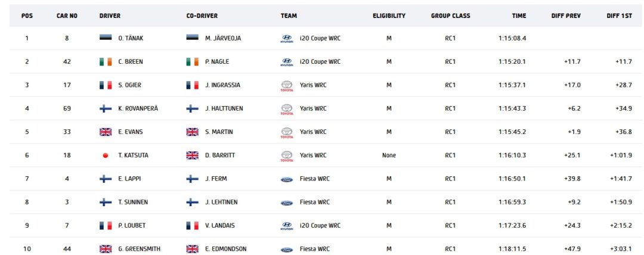Click the DRIVER column header
Image resolution: width=644 pixels, height=255 pixels.
pyautogui.click(x=110, y=16)
